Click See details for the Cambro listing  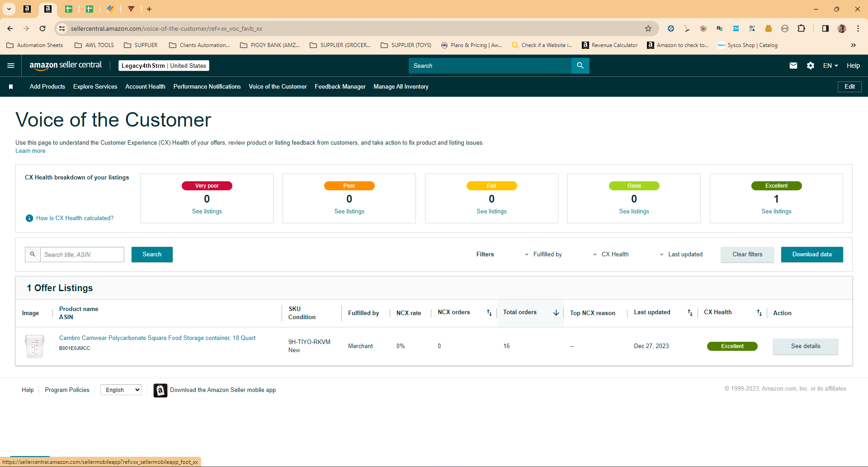[806, 346]
